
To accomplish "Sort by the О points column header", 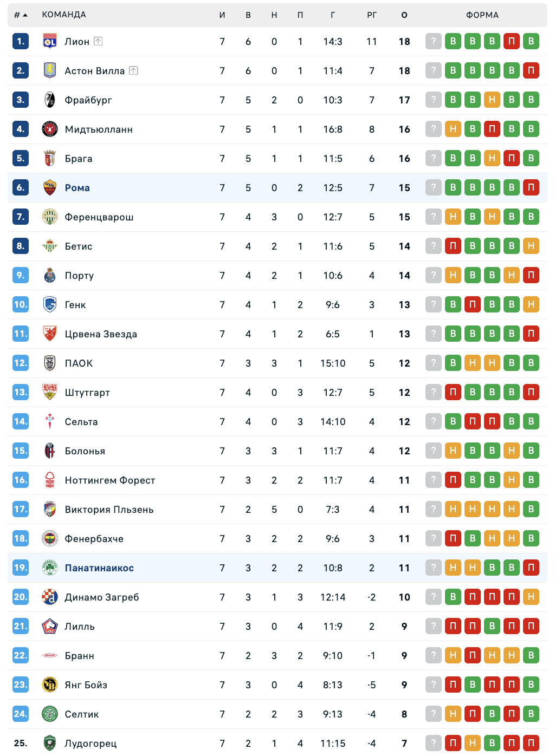I will point(404,15).
